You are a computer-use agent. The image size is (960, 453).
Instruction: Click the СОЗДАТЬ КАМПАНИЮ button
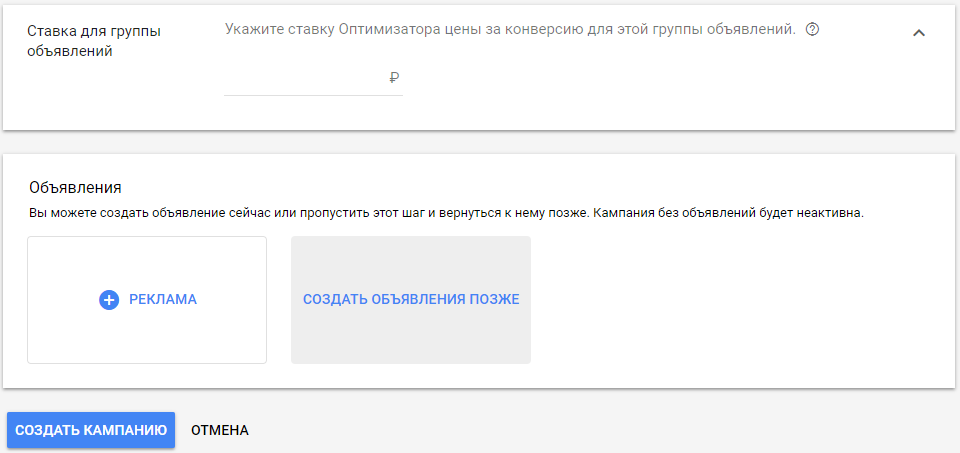pos(91,430)
